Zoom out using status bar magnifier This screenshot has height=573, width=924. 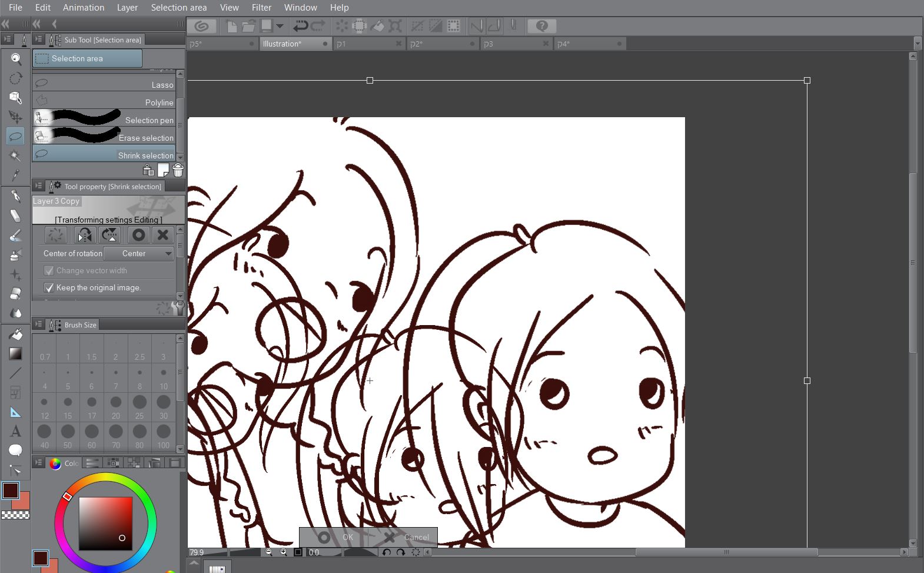(x=269, y=552)
